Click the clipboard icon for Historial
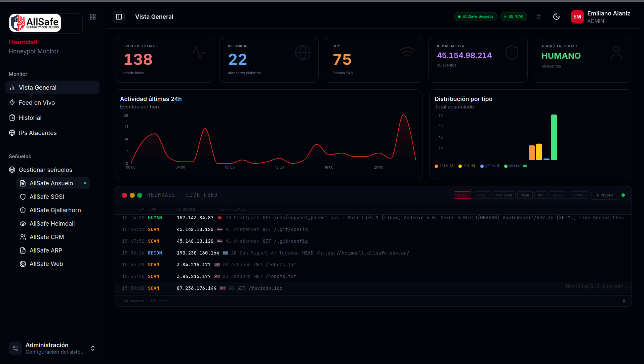Viewport: 644px width, 364px height. 12,118
